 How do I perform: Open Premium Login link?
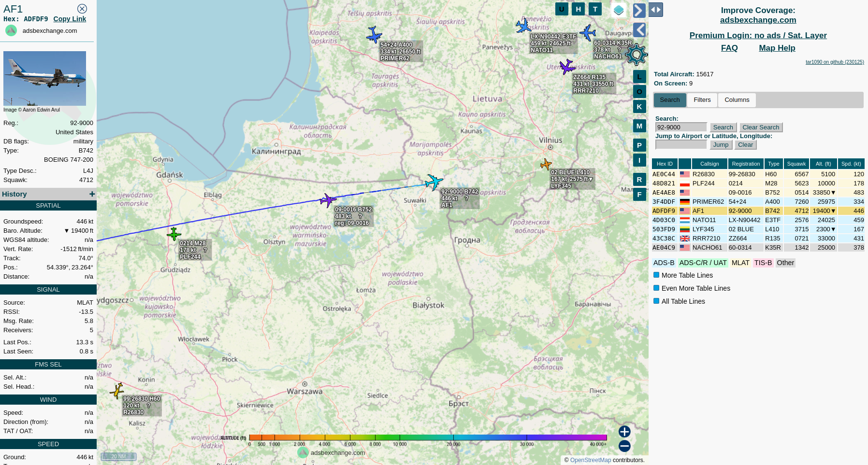coord(758,35)
